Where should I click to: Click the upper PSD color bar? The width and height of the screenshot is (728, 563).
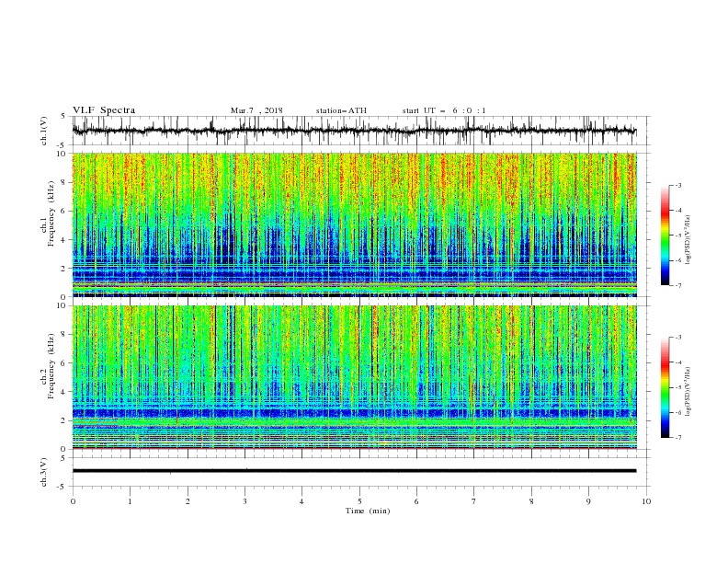665,236
